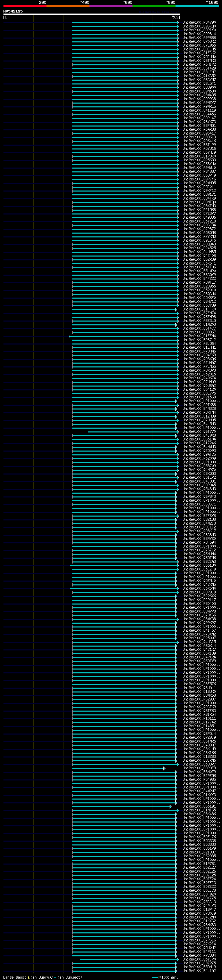Click label UniRef100_Q6USC1

pos(199,504)
